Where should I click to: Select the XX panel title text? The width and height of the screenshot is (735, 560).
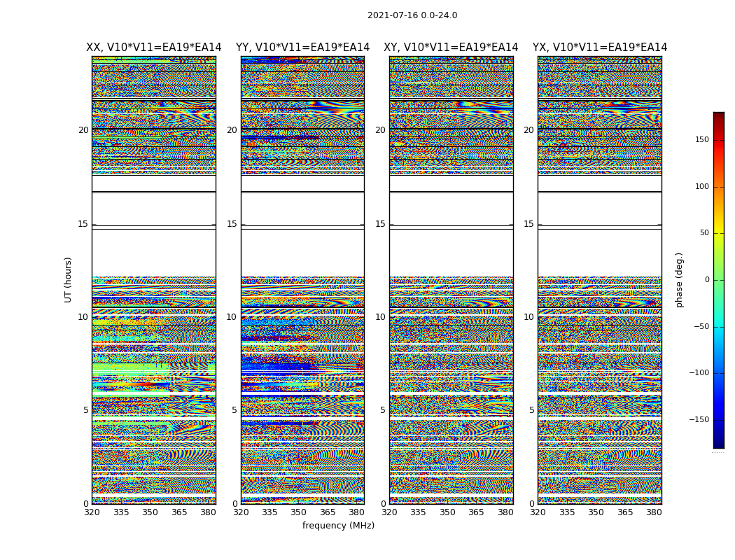153,48
